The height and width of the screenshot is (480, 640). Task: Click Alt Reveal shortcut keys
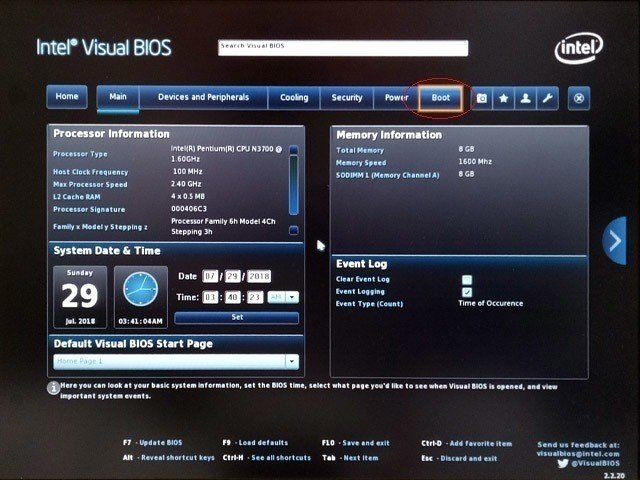coord(169,458)
